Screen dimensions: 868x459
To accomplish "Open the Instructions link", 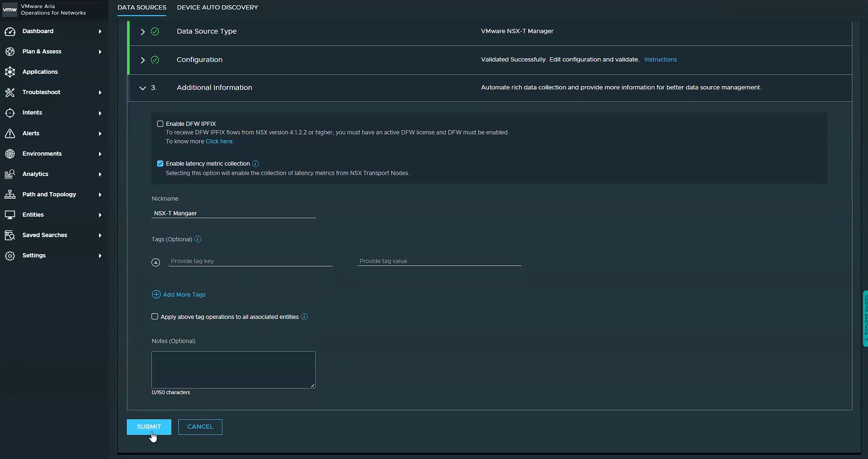I will point(660,60).
